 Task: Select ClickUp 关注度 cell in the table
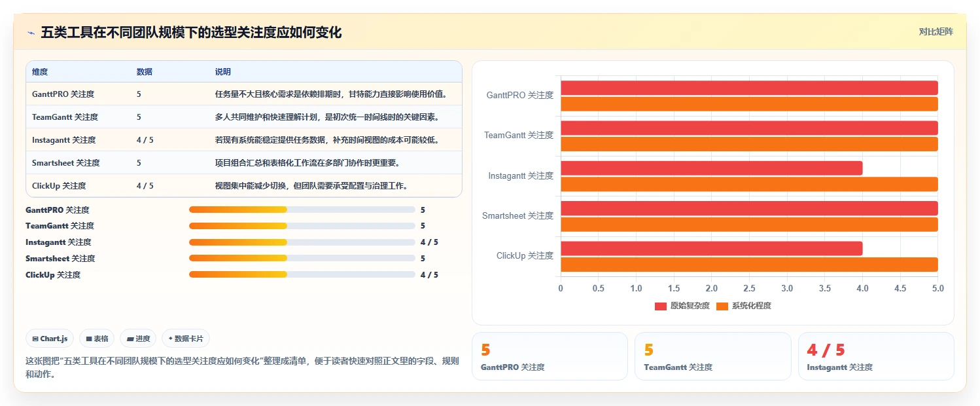[59, 186]
